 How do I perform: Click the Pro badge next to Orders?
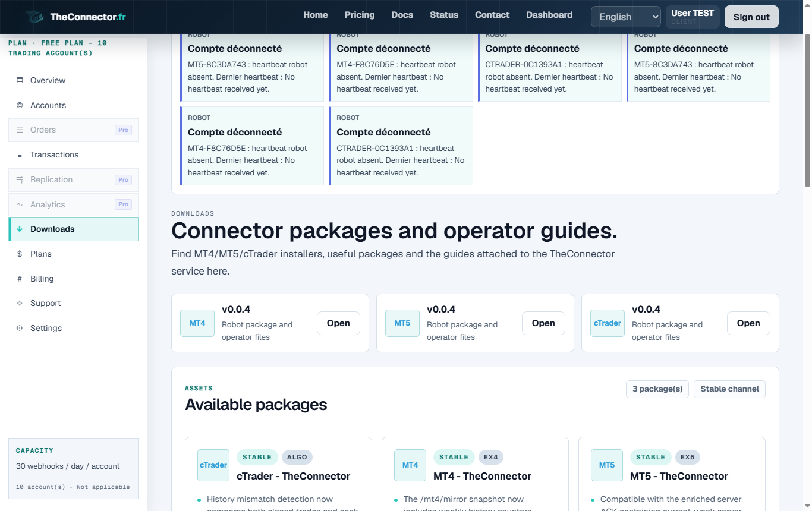coord(123,130)
